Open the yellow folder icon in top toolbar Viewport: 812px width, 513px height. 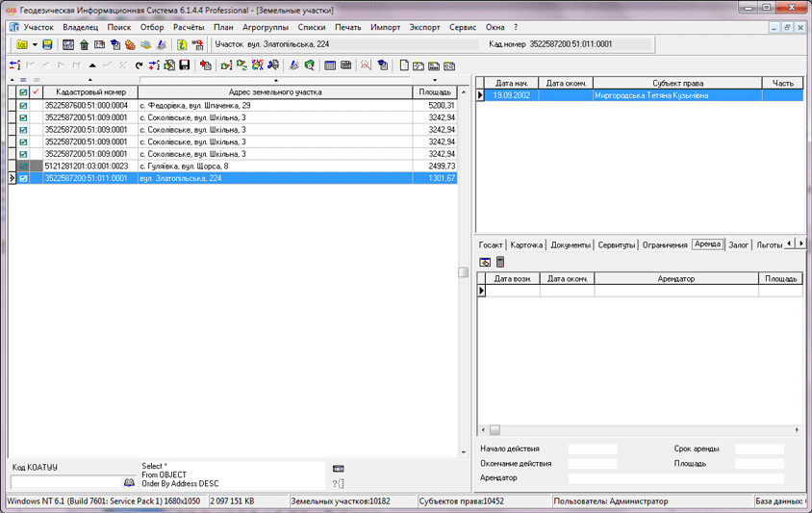click(x=21, y=45)
